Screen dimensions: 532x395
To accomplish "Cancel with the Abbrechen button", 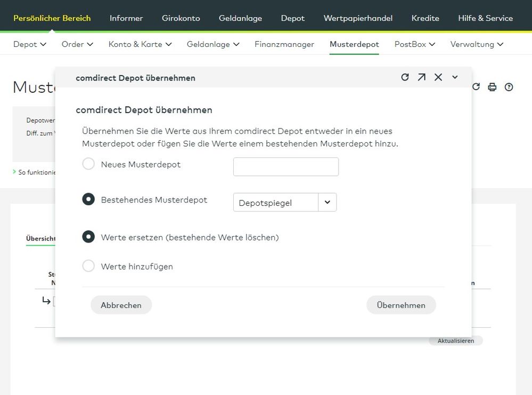I will pyautogui.click(x=121, y=305).
